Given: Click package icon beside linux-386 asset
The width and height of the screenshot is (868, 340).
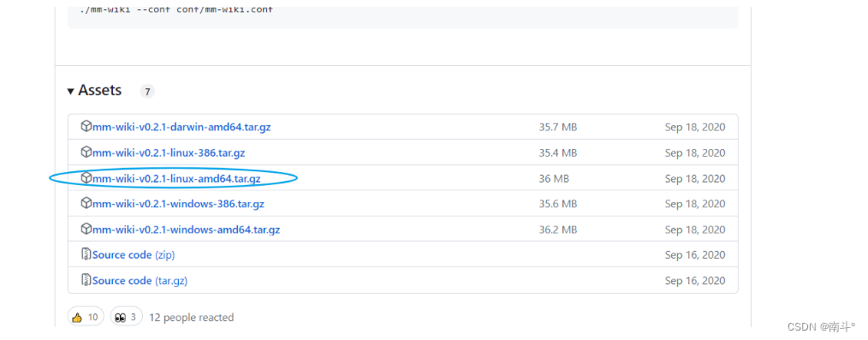Looking at the screenshot, I should coord(86,152).
